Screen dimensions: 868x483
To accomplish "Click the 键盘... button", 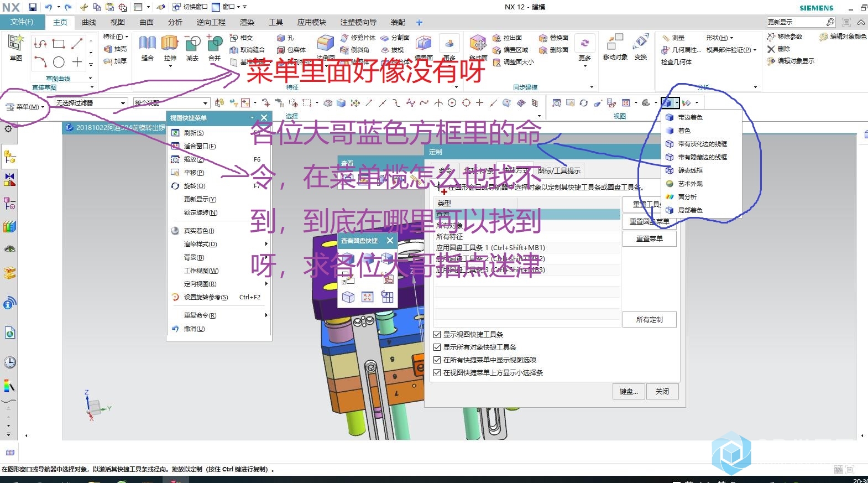I will 629,391.
